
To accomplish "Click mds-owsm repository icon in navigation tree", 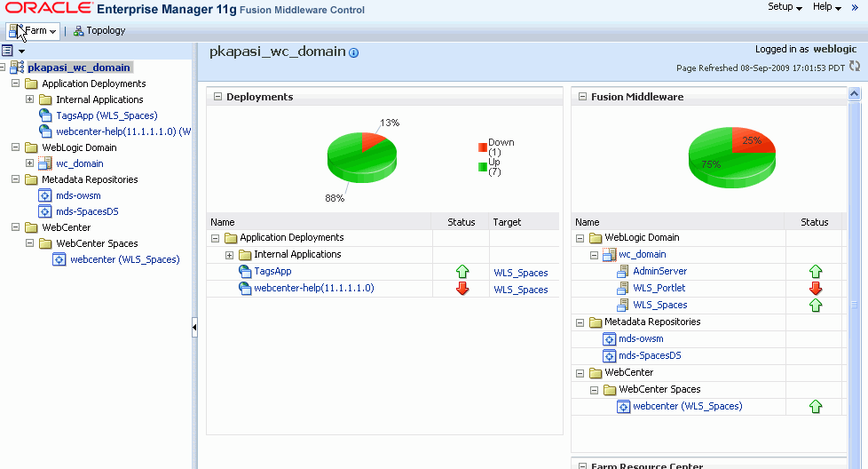I will click(45, 195).
